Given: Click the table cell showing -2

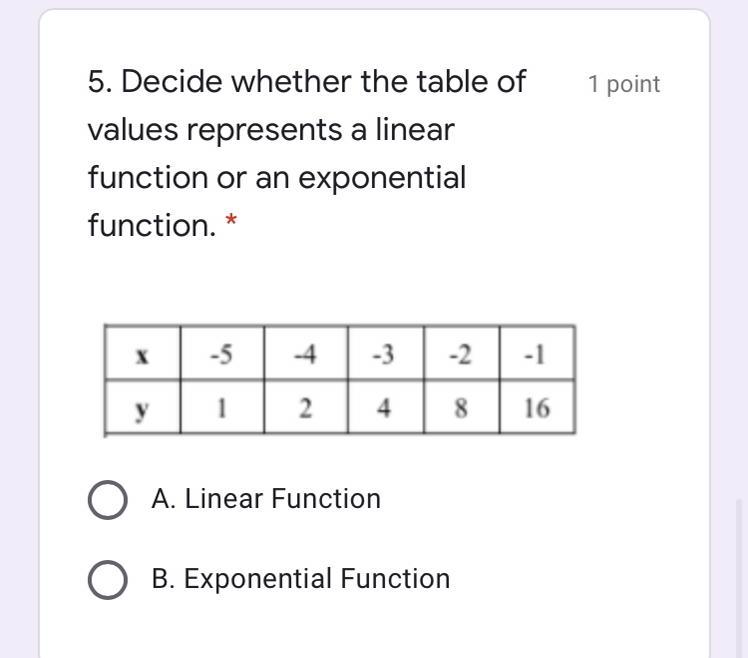Looking at the screenshot, I should [461, 353].
